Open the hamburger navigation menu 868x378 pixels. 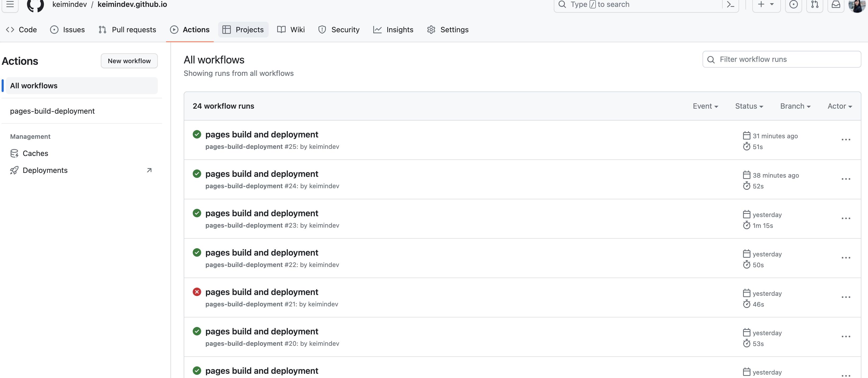pyautogui.click(x=10, y=4)
